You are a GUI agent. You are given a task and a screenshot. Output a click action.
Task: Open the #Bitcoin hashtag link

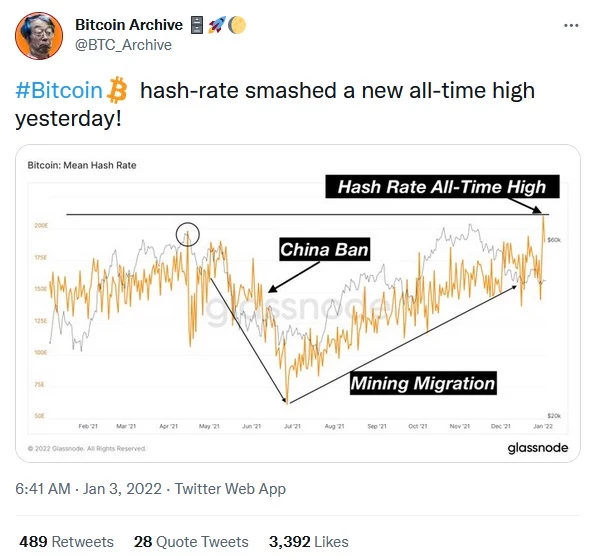59,90
